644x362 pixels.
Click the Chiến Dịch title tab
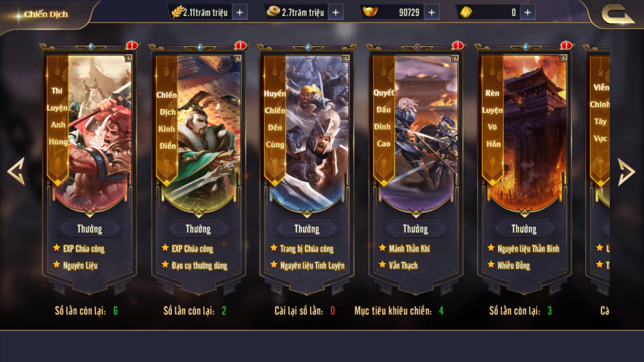coord(46,14)
